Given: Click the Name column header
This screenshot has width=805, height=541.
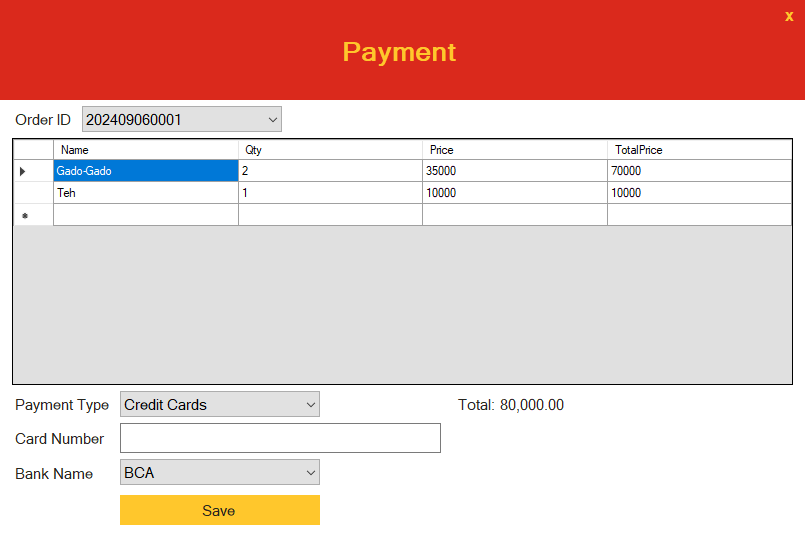Looking at the screenshot, I should [x=146, y=150].
